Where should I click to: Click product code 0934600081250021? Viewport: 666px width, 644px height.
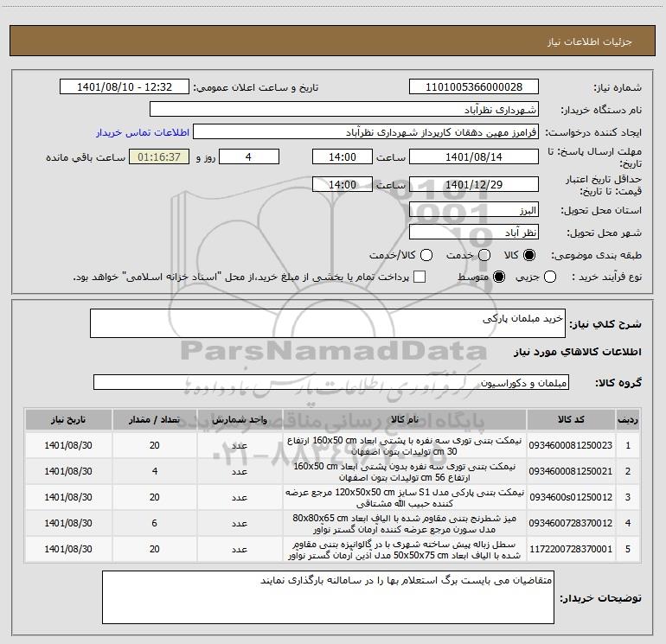[x=571, y=471]
